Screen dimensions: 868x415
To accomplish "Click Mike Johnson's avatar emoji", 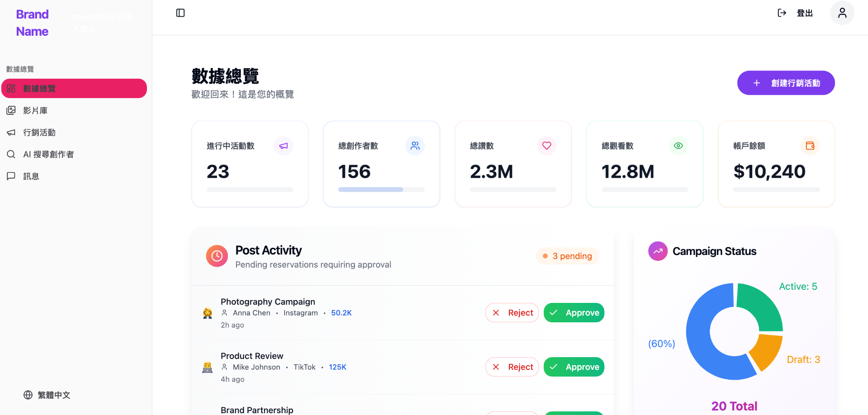I will [208, 367].
